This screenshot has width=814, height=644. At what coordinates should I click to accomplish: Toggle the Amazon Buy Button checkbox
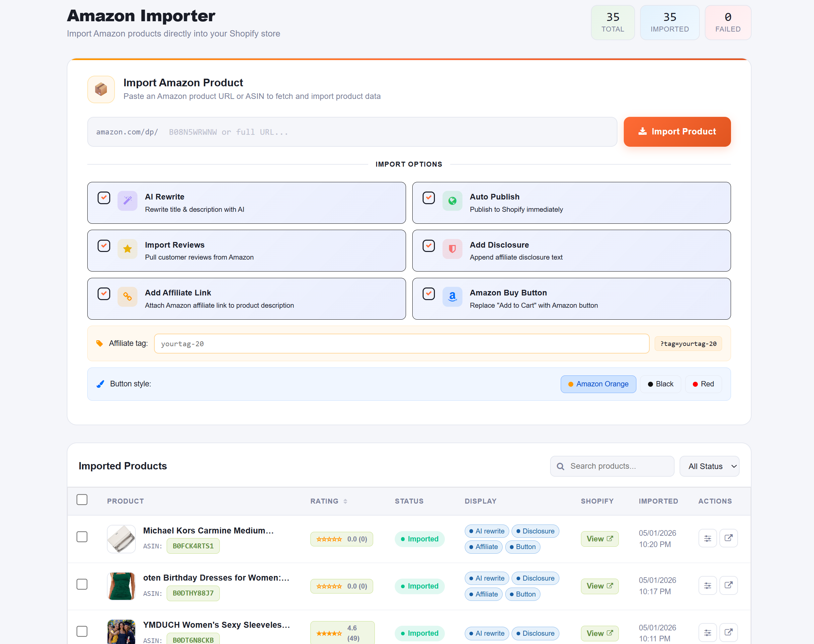(x=429, y=294)
